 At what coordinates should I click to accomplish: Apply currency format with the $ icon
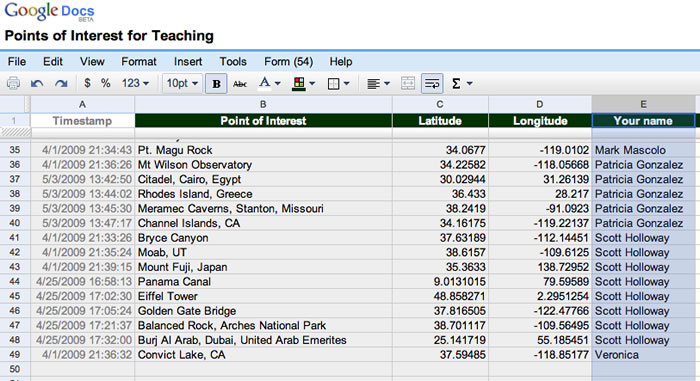point(88,83)
